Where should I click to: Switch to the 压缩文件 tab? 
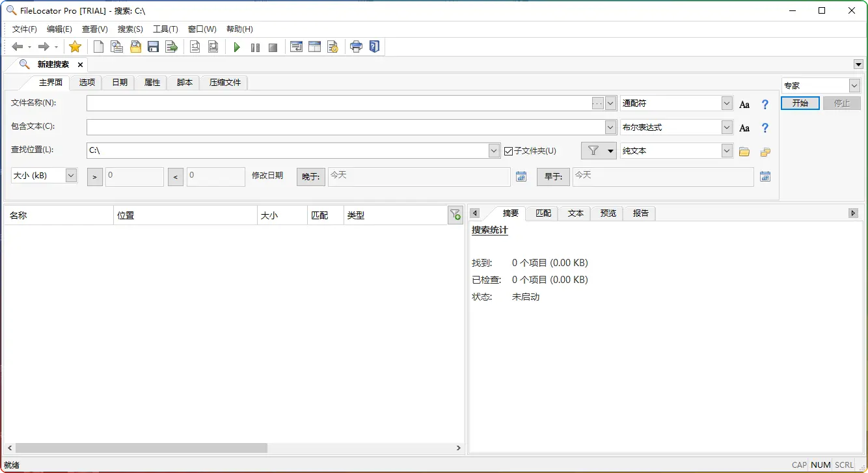click(x=225, y=83)
